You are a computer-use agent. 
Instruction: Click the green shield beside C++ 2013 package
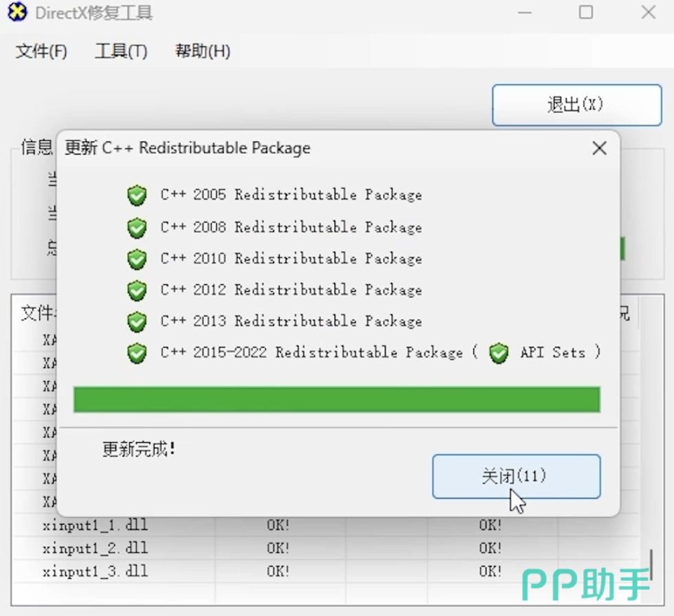[137, 322]
